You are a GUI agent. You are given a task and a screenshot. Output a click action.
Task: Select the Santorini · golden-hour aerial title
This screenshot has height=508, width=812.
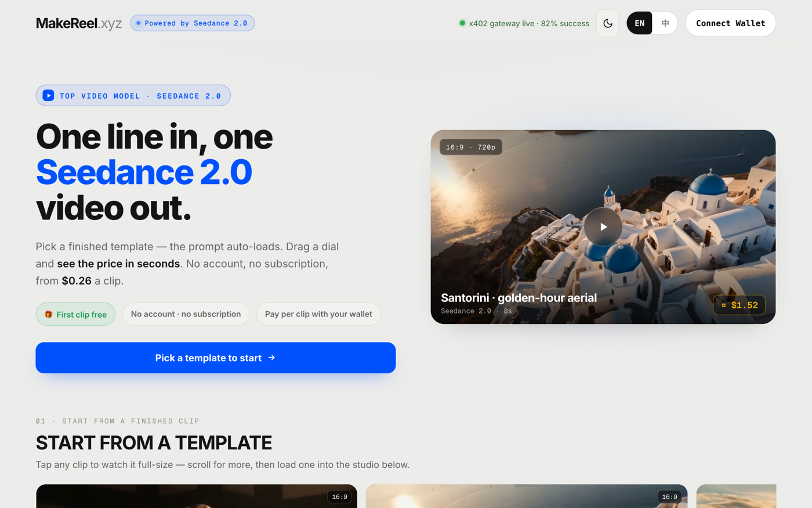click(519, 298)
